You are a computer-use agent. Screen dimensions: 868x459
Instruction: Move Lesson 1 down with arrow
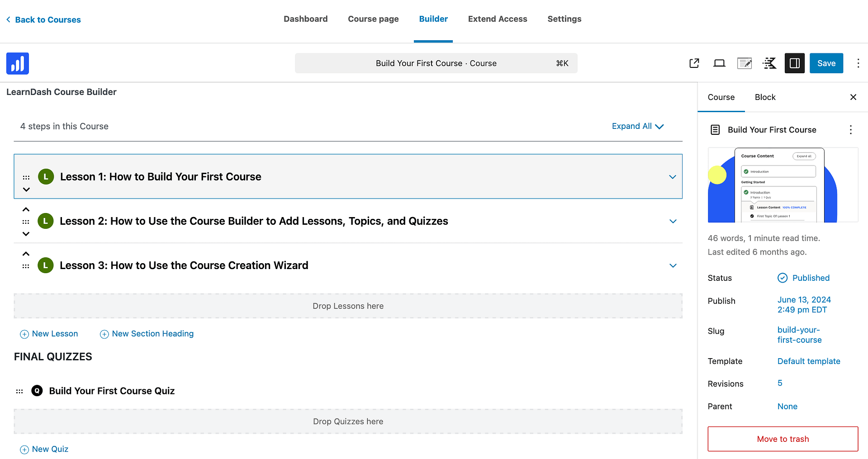click(x=26, y=189)
